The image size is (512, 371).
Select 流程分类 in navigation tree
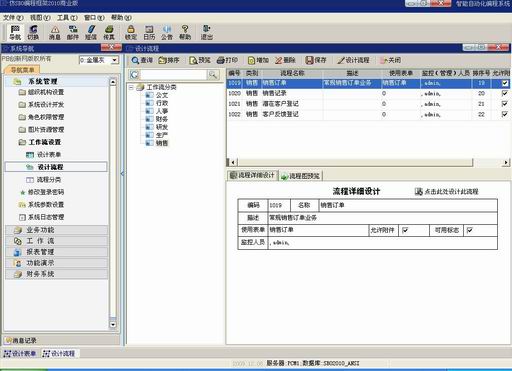(44, 180)
